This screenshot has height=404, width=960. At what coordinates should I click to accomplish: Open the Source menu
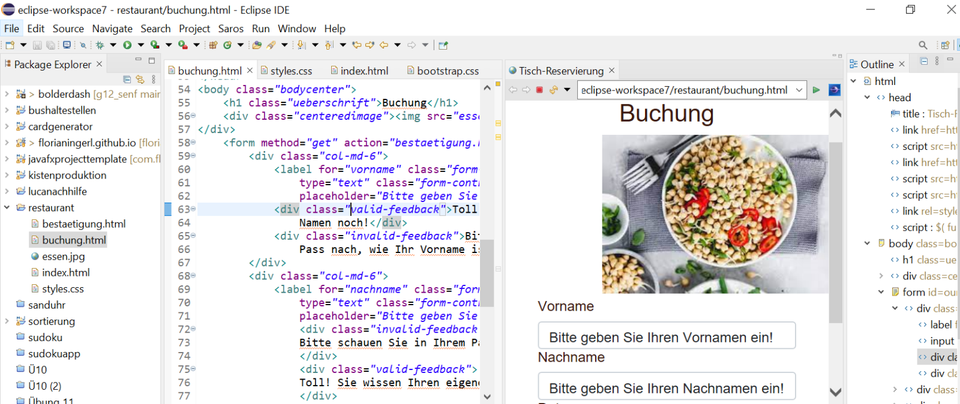[68, 28]
